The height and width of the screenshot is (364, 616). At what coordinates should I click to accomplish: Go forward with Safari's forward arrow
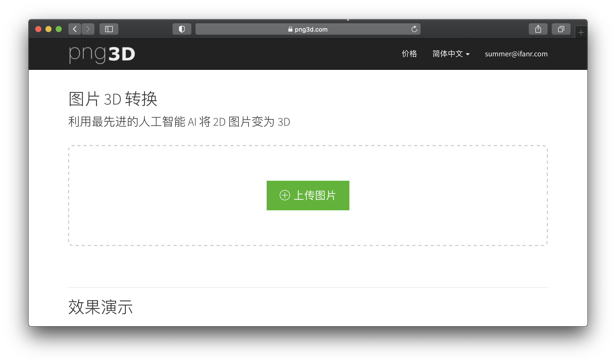(88, 29)
